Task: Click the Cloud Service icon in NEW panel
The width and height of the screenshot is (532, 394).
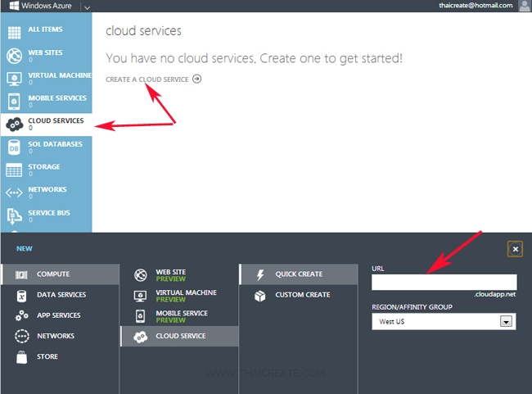Action: (x=140, y=337)
